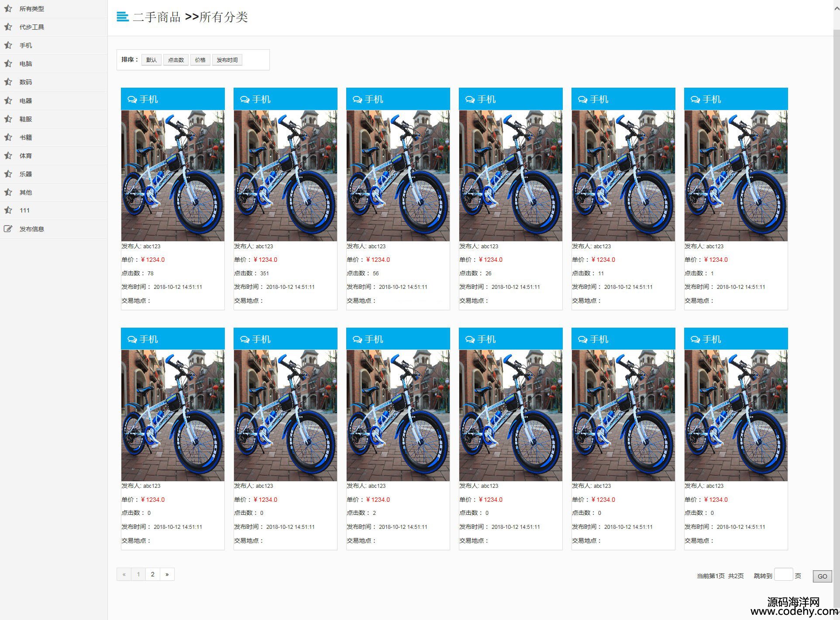840x620 pixels.
Task: Click the star icon next to 111
Action: pos(8,210)
